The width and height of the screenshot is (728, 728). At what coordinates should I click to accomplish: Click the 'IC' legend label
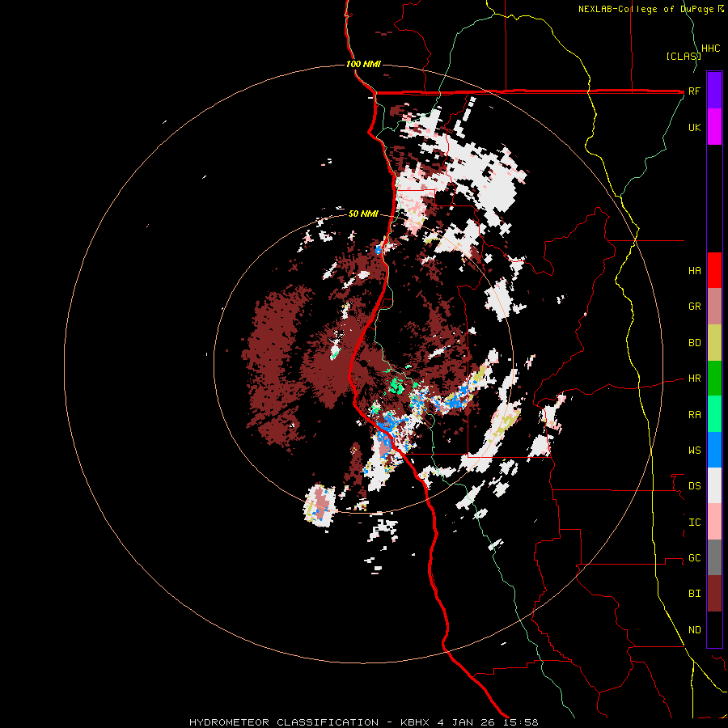(x=694, y=523)
